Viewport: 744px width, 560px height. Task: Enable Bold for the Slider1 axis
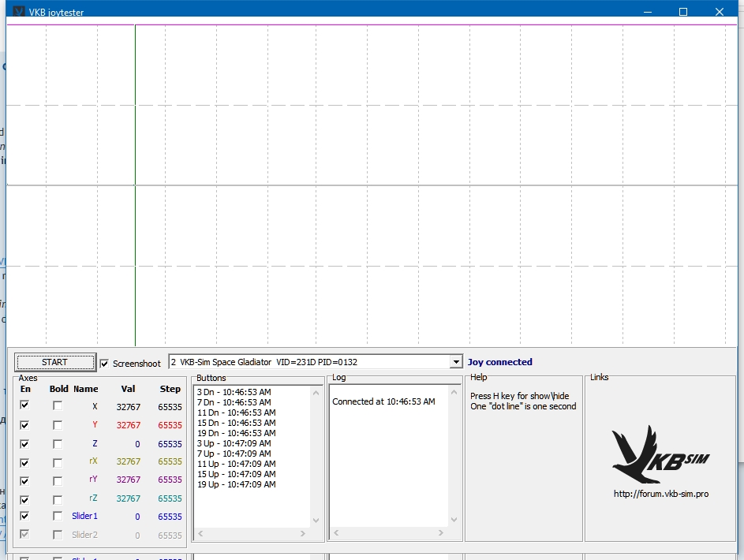pos(58,516)
